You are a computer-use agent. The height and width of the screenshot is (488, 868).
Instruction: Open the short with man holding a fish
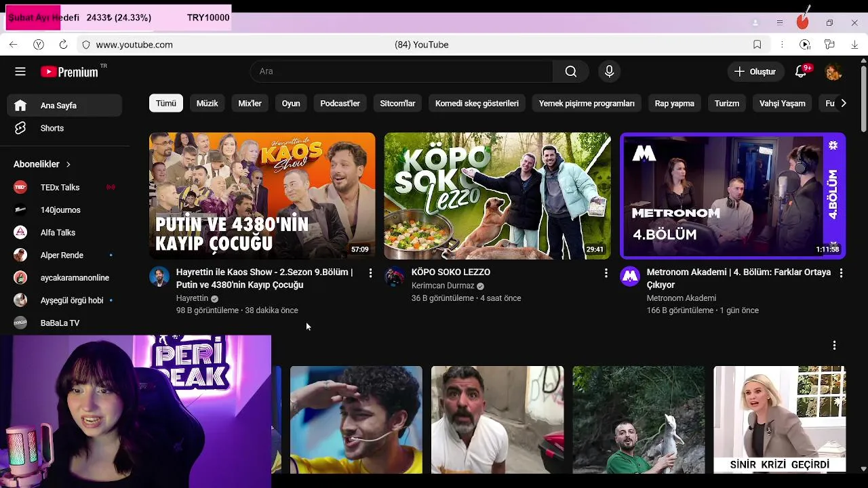pyautogui.click(x=638, y=420)
